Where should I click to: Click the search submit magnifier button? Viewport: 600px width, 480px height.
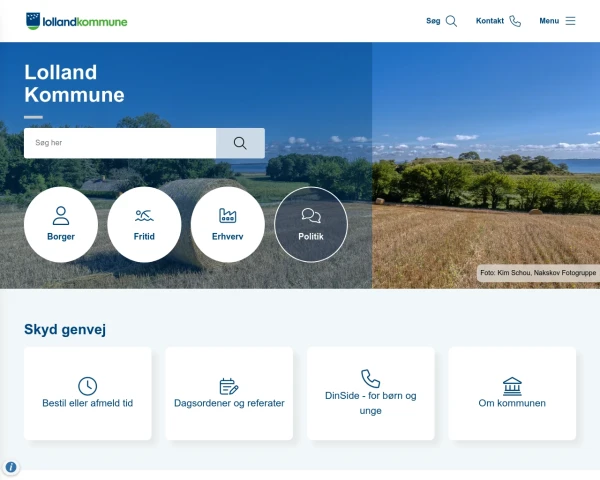(240, 143)
